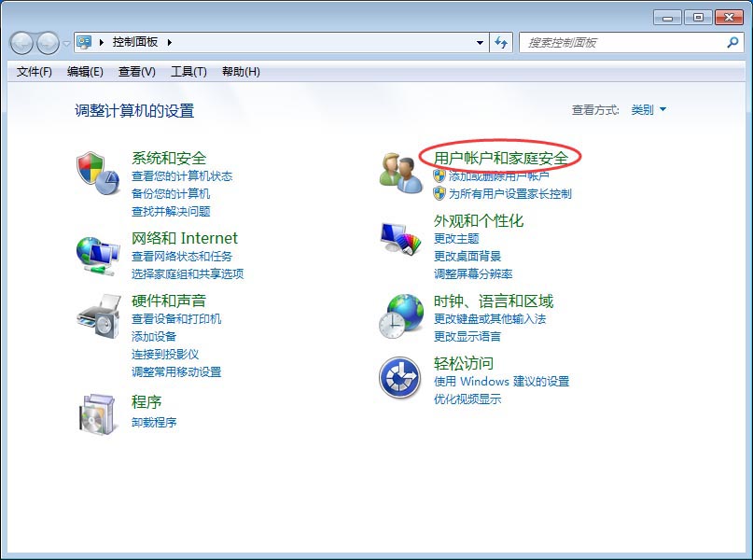
Task: Open the address bar history dropdown arrow
Action: pyautogui.click(x=480, y=42)
